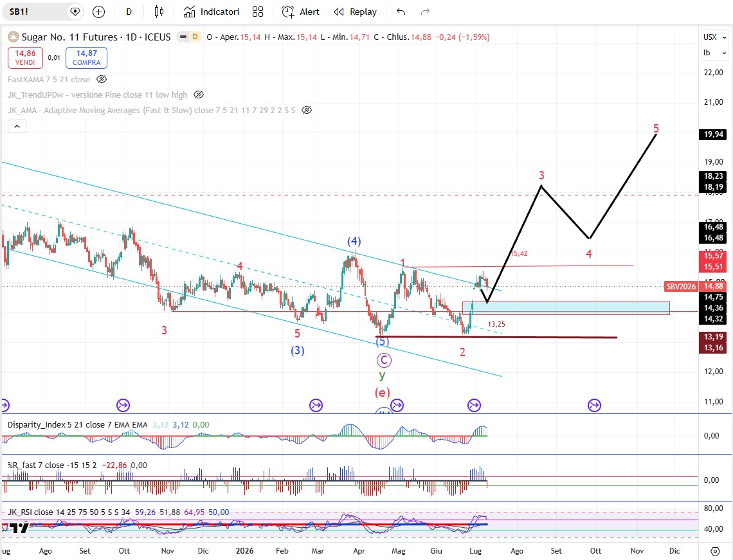Open the D timeframe interval selector

pyautogui.click(x=129, y=12)
